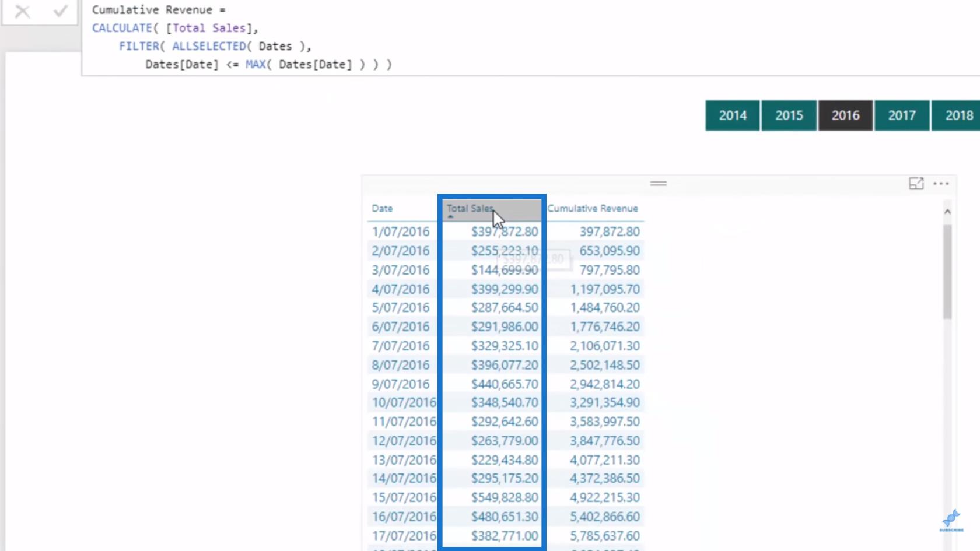Select the date cell 10/07/2016
Viewport: 980px width, 551px height.
point(404,402)
